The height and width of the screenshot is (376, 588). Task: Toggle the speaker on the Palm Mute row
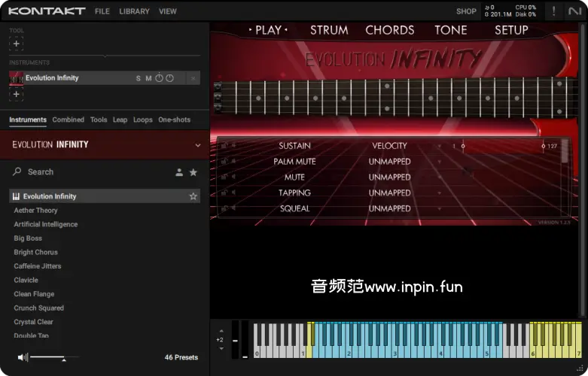[x=233, y=162]
